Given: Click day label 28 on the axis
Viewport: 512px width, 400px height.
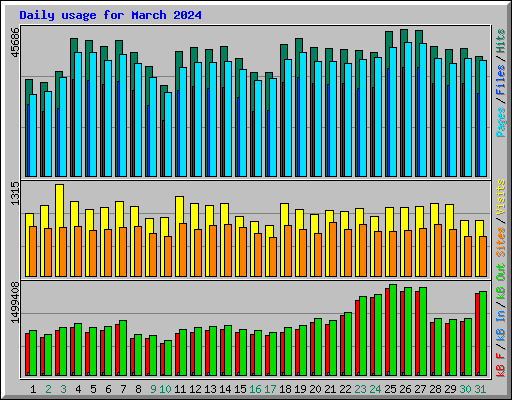Looking at the screenshot, I should tap(435, 389).
